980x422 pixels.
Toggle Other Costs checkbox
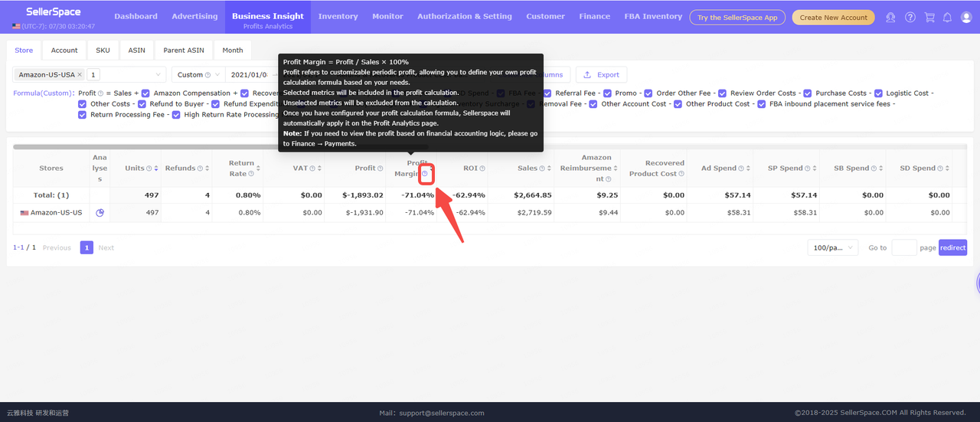[83, 104]
